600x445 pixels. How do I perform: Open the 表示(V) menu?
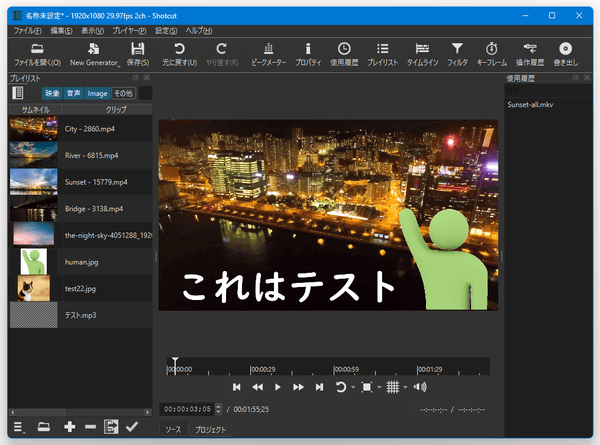92,31
